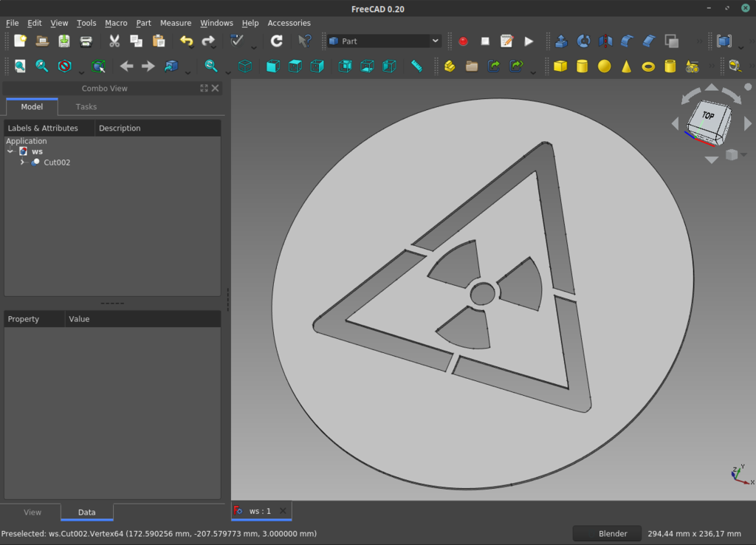Screen dimensions: 756x545
Task: Select the Revolve tool
Action: (x=583, y=41)
